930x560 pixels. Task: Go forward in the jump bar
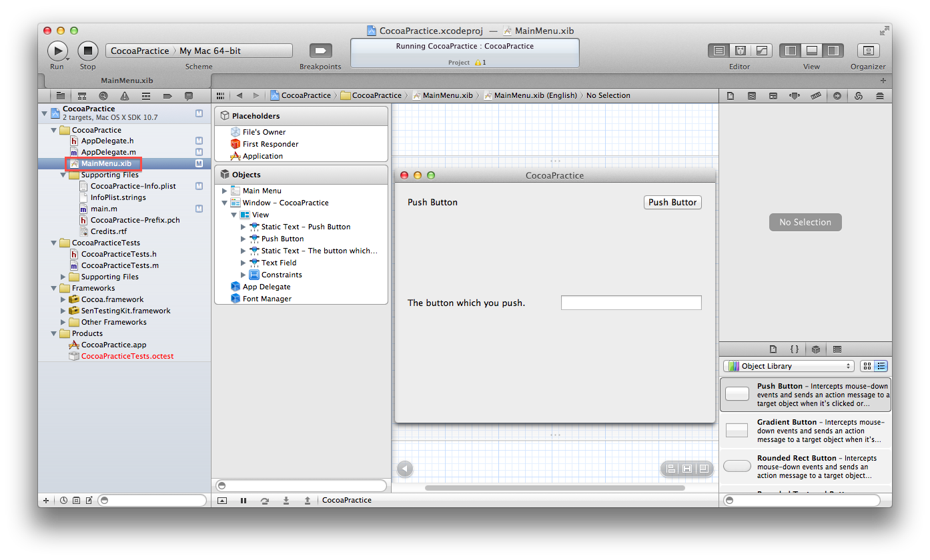256,95
